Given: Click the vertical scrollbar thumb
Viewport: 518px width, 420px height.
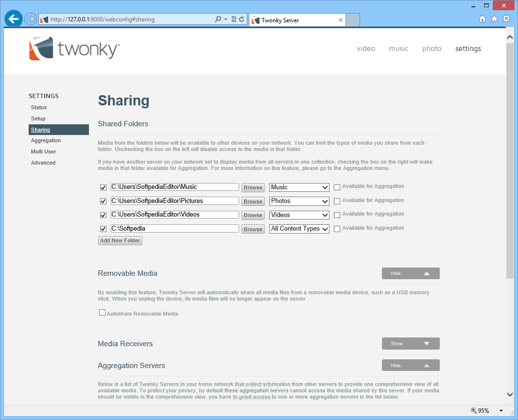Looking at the screenshot, I should pos(510,162).
